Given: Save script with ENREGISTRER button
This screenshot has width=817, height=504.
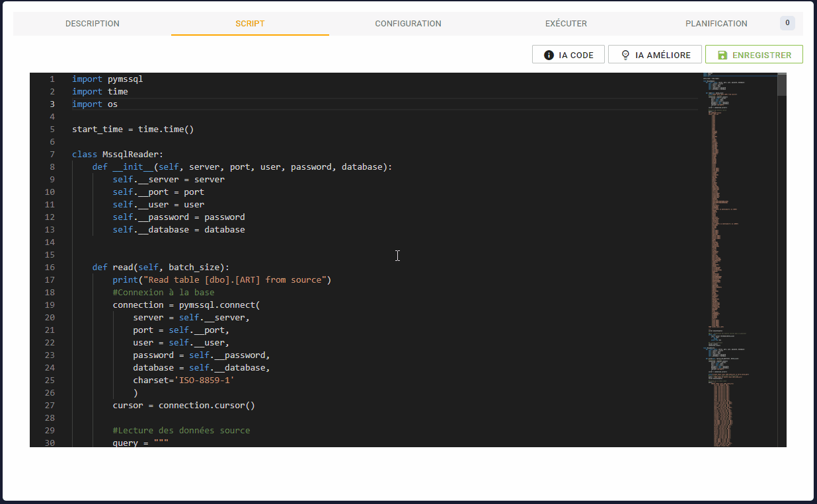Looking at the screenshot, I should coord(754,55).
